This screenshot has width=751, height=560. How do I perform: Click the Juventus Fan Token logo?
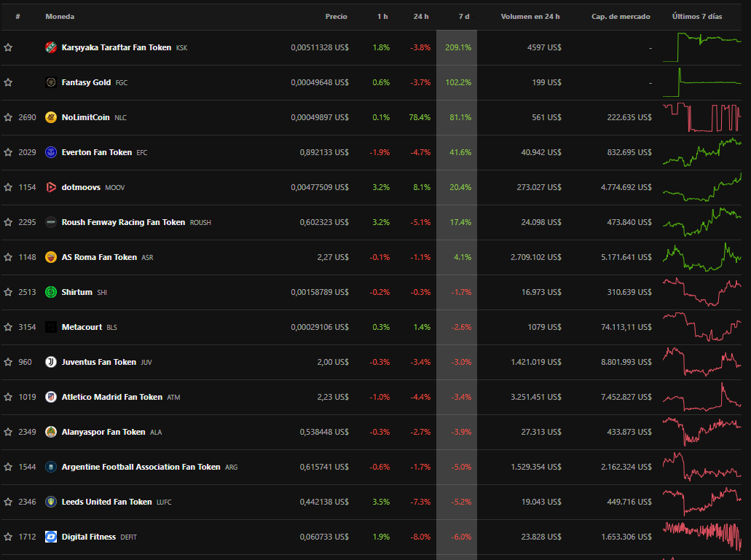pyautogui.click(x=51, y=362)
